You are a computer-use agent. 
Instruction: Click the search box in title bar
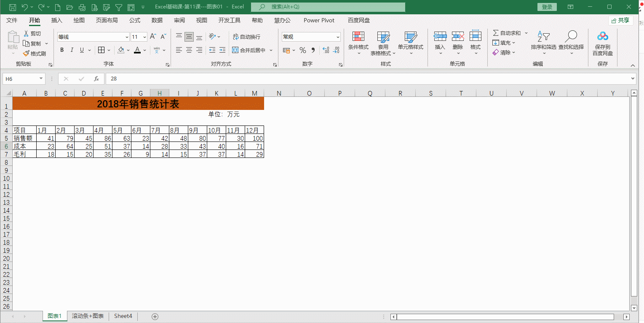(328, 7)
